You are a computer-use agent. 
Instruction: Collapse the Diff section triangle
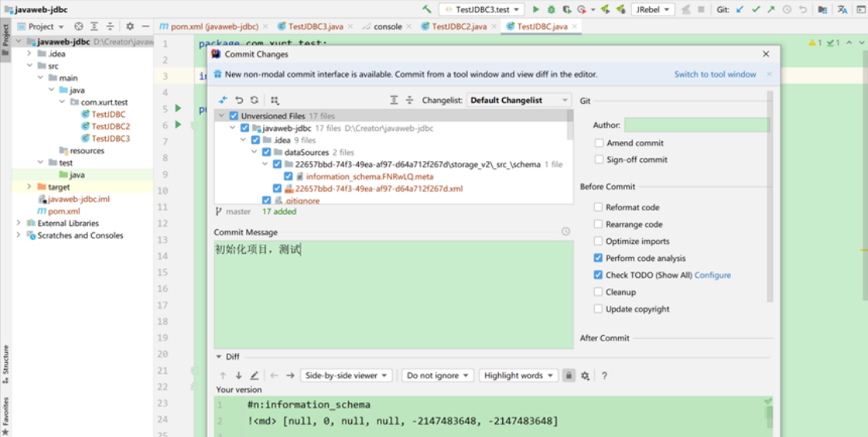click(219, 357)
